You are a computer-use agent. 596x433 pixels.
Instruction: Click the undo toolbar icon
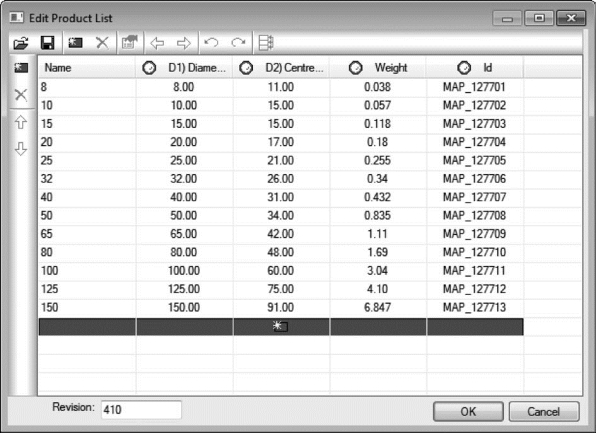click(211, 42)
